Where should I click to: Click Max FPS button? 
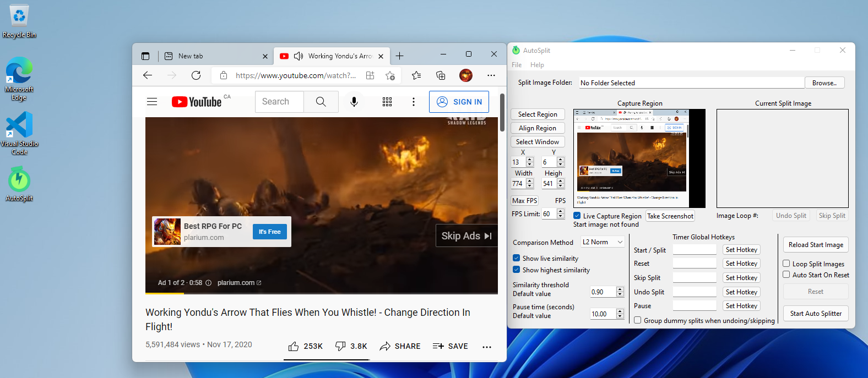[x=524, y=200]
